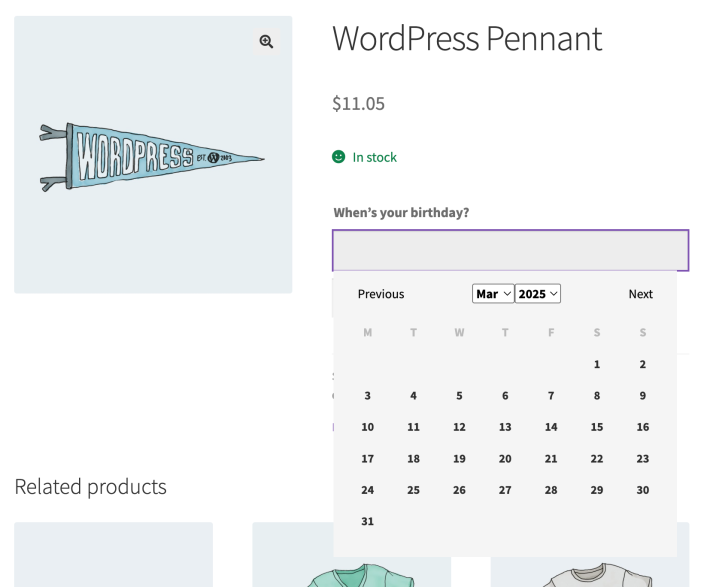
Task: Focus the birthday date input field
Action: pyautogui.click(x=510, y=250)
